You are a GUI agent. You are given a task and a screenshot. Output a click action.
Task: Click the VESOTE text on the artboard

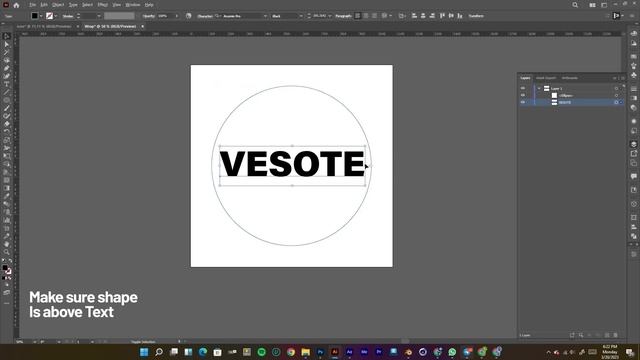(x=292, y=164)
